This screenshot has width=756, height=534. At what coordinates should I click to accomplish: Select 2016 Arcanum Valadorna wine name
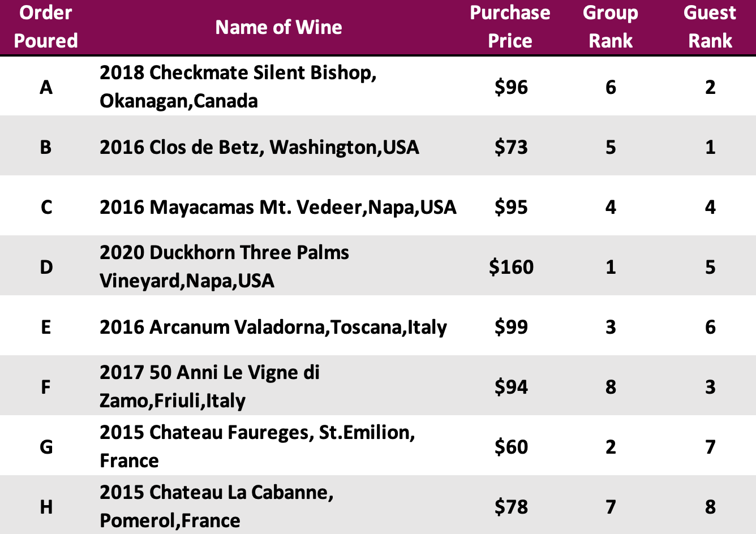273,327
